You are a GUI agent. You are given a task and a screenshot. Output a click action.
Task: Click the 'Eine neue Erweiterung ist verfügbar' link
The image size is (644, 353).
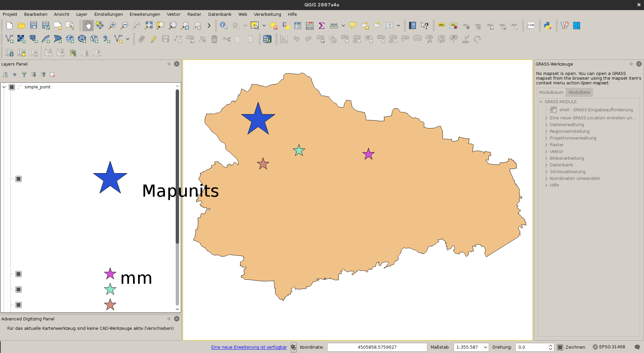coord(249,347)
